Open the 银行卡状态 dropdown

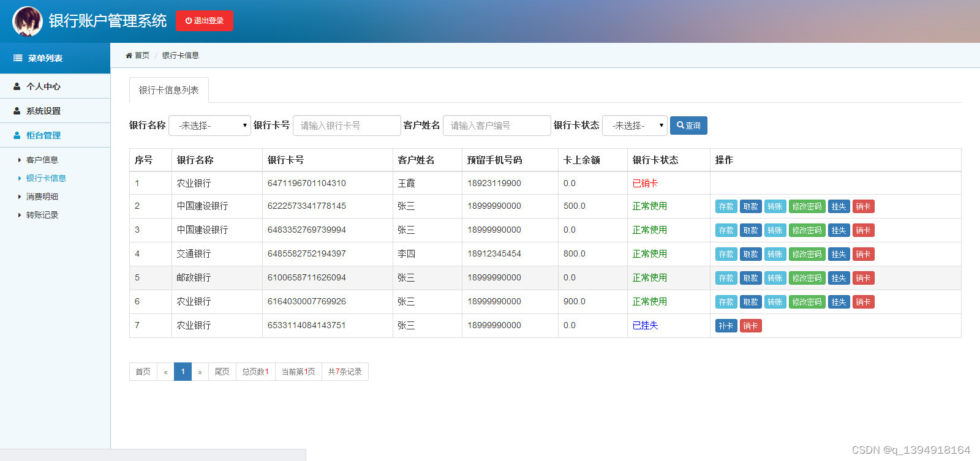(635, 126)
